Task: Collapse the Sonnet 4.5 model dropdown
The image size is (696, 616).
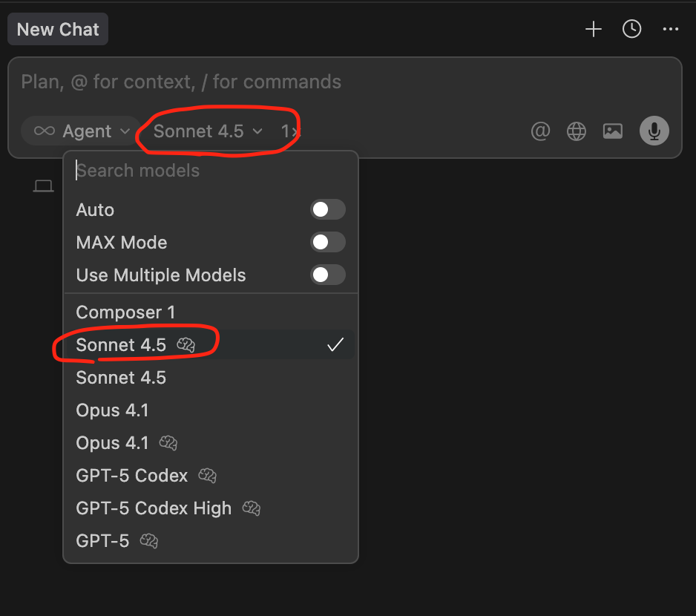Action: [208, 131]
